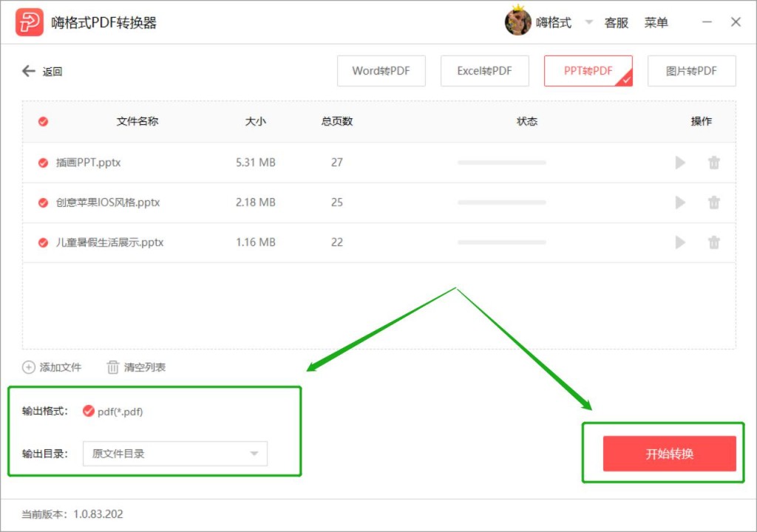757x532 pixels.
Task: Click the user avatar picture
Action: (x=517, y=21)
